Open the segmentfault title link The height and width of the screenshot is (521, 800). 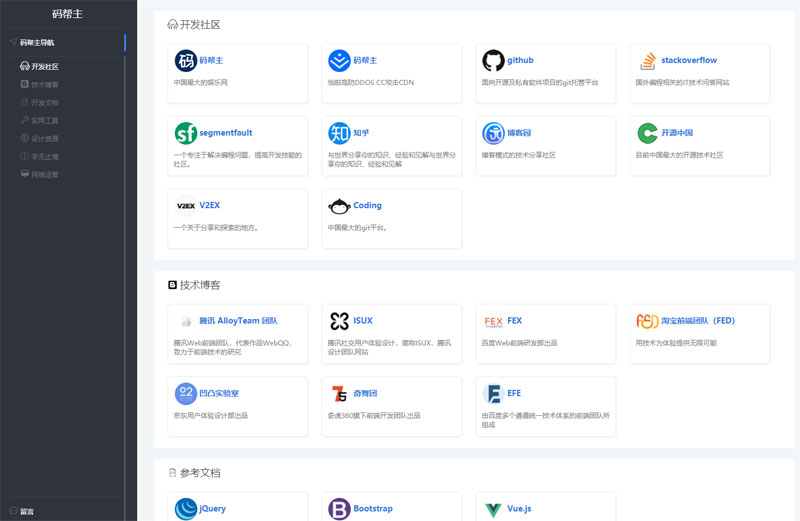pyautogui.click(x=226, y=133)
